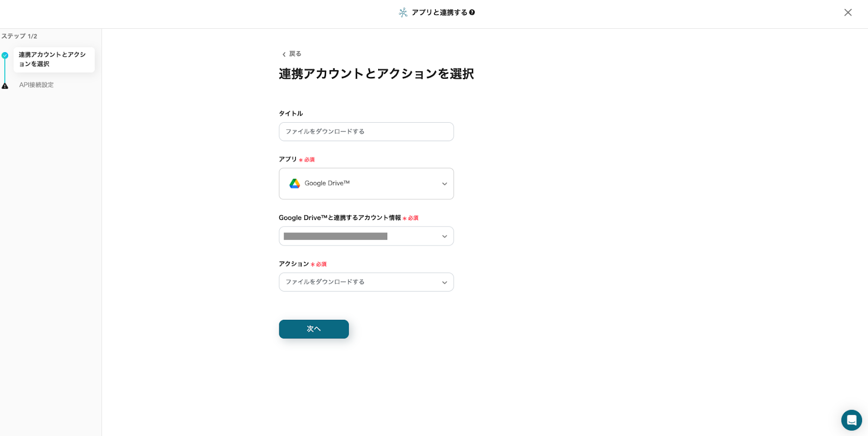Open the アクション dropdown

pos(366,282)
